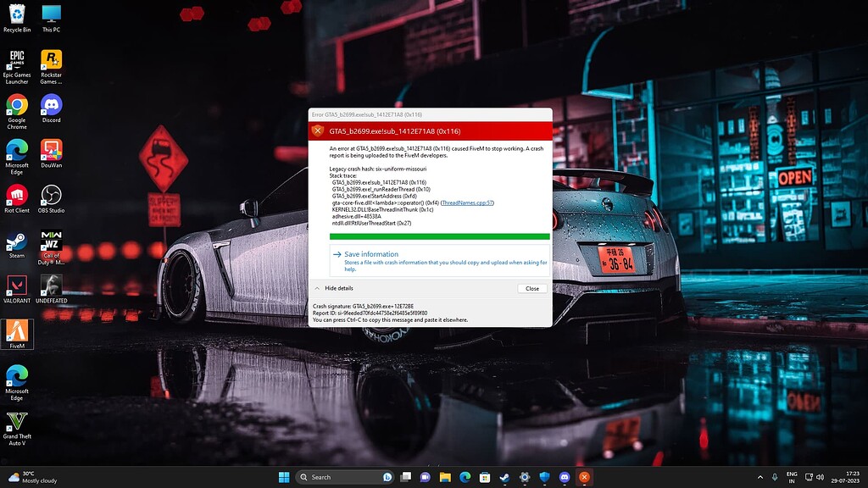The image size is (868, 488).
Task: Open Task View from the taskbar
Action: pos(406,477)
